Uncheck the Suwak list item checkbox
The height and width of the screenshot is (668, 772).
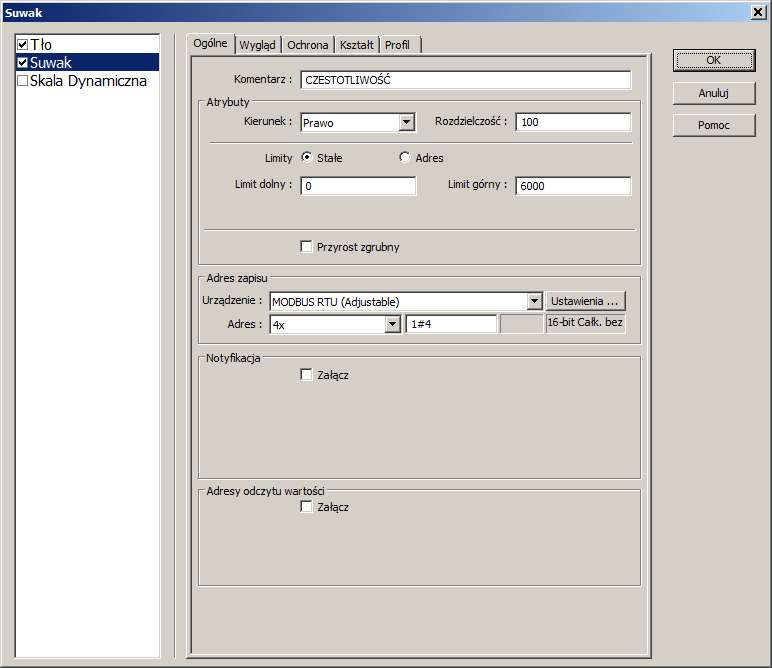22,63
